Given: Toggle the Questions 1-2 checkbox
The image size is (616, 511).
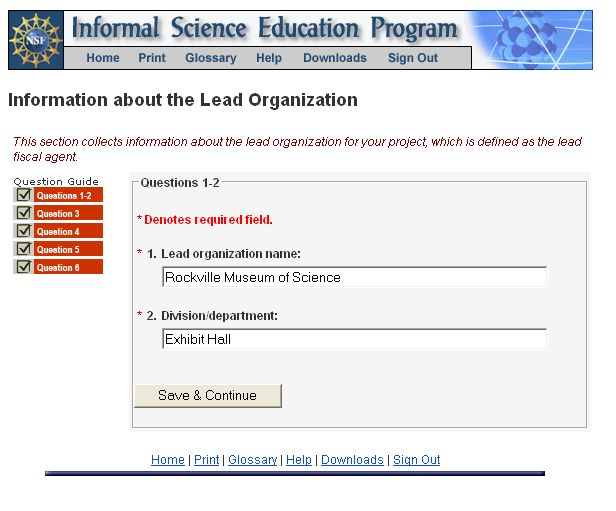Looking at the screenshot, I should click(x=23, y=195).
